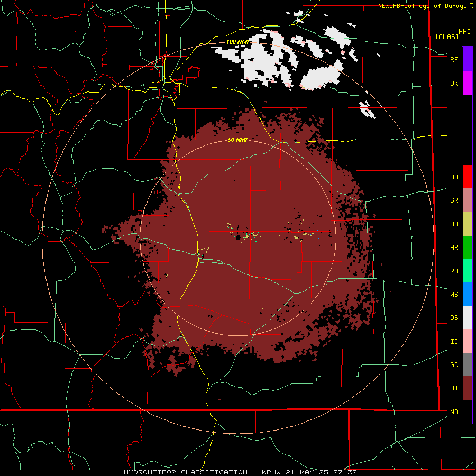This screenshot has height=476, width=476.
Task: Select the yellow BD legend swatch
Action: [467, 224]
